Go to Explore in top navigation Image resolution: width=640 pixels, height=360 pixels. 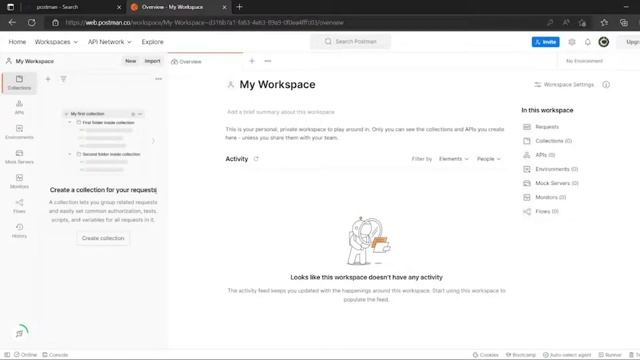click(x=153, y=42)
